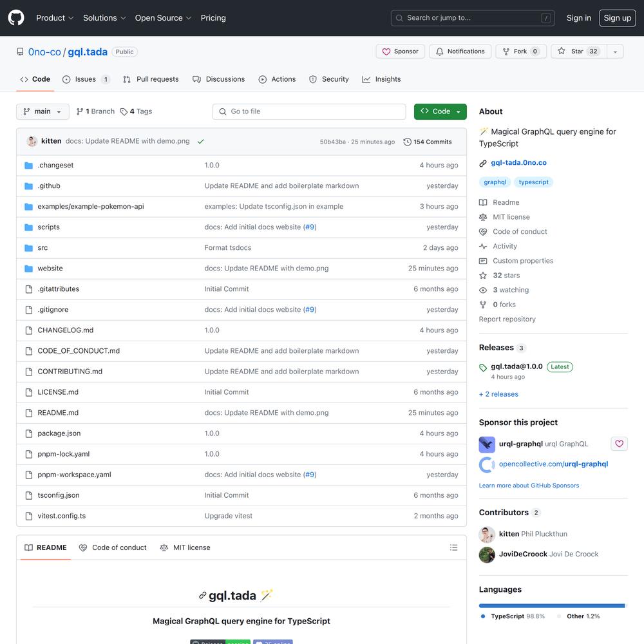Viewport: 644px width, 644px height.
Task: Click kitten contributor avatar in sidebar
Action: point(487,535)
